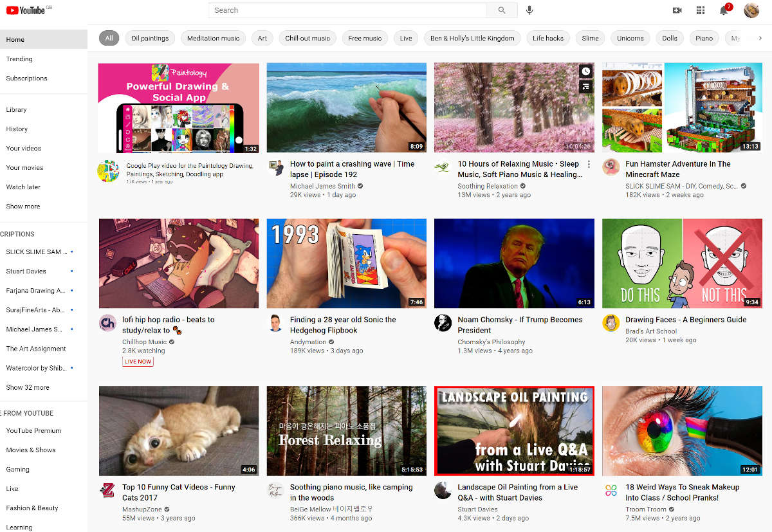Open the YouTube apps grid icon
This screenshot has height=532, width=772.
(x=700, y=10)
